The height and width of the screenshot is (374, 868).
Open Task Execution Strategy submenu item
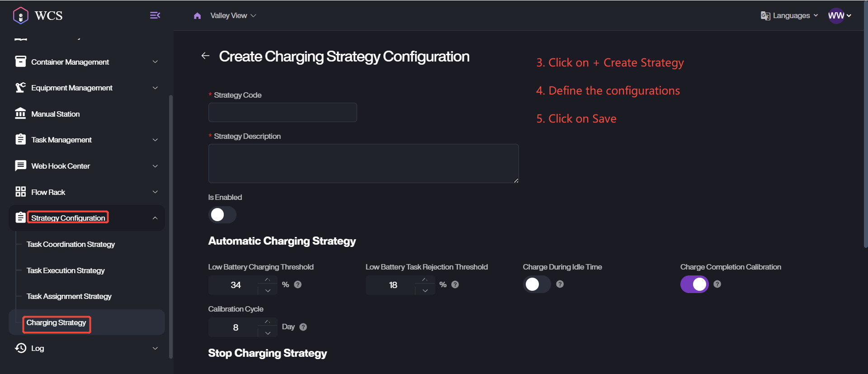coord(66,270)
